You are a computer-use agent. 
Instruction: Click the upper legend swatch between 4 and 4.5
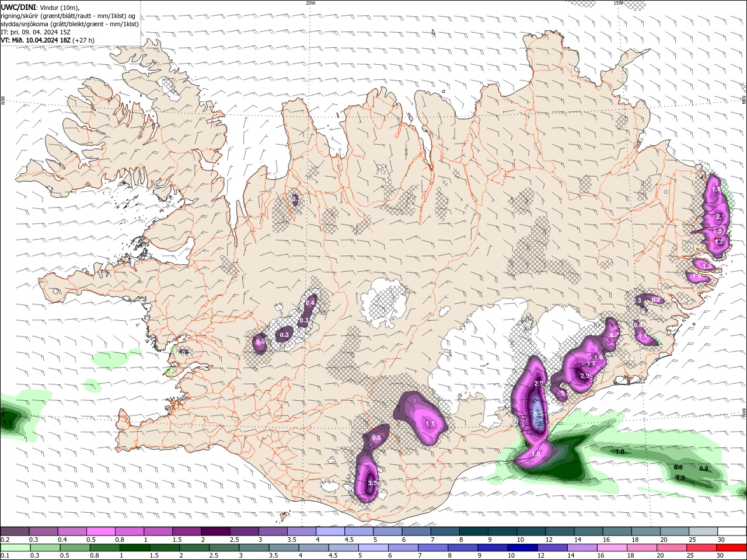click(x=330, y=531)
